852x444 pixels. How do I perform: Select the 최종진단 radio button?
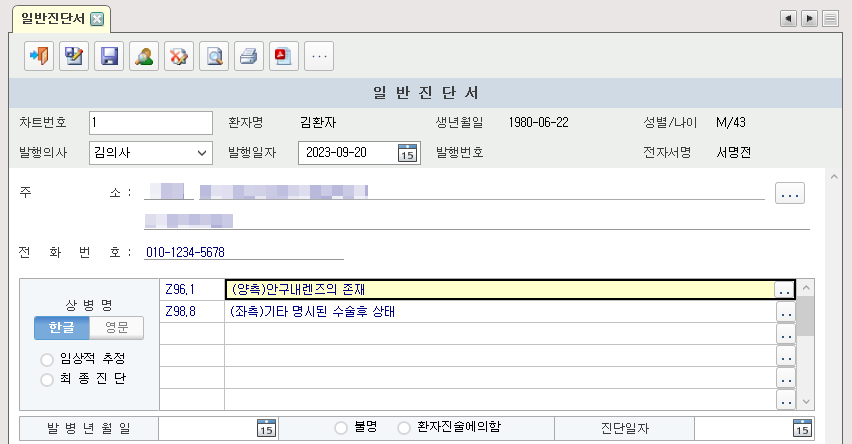[46, 379]
